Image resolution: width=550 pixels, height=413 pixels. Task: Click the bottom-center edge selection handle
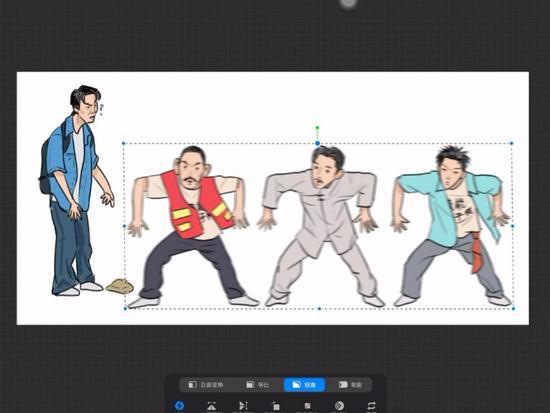coord(319,309)
